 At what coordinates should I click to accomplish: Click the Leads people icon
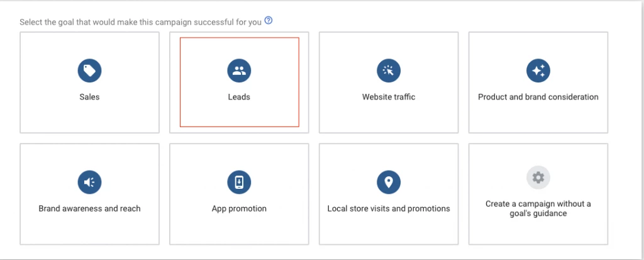click(239, 71)
